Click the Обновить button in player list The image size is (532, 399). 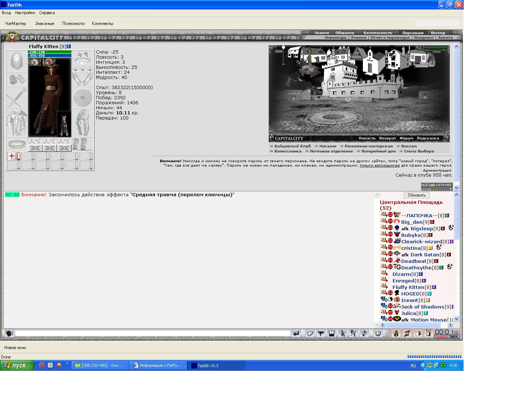(416, 195)
